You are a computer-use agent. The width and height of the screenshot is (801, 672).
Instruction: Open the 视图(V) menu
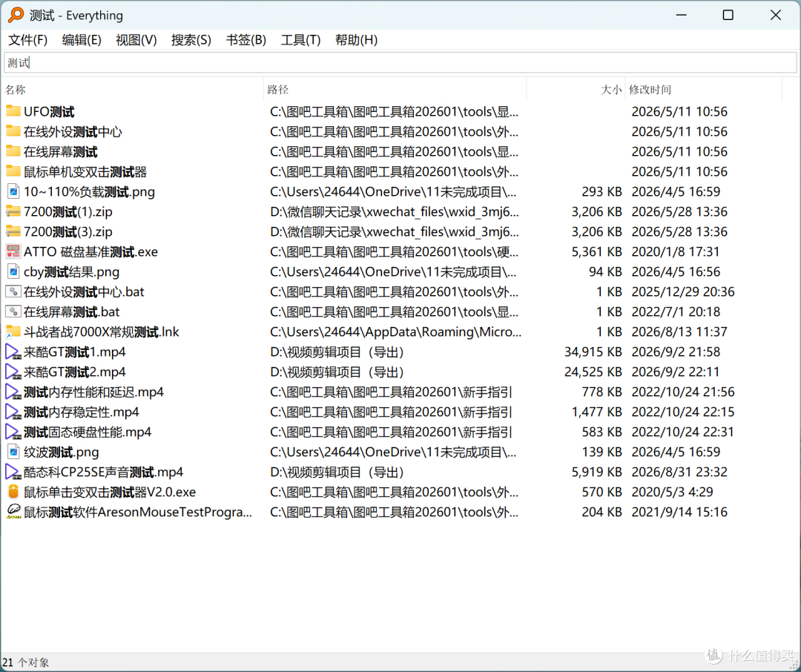tap(136, 40)
